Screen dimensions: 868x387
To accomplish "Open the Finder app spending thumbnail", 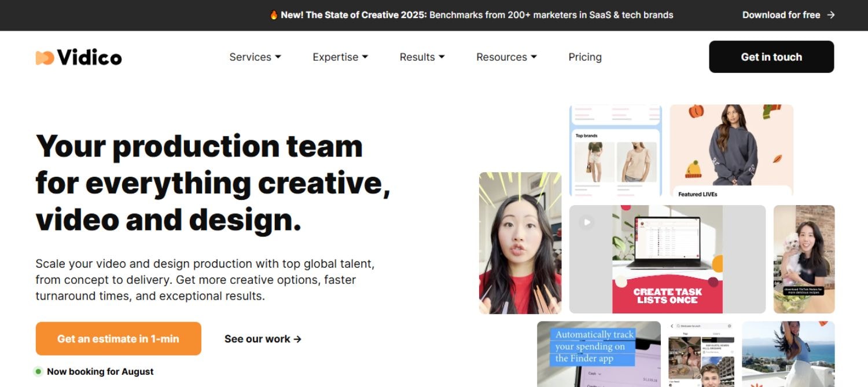I will pyautogui.click(x=599, y=354).
